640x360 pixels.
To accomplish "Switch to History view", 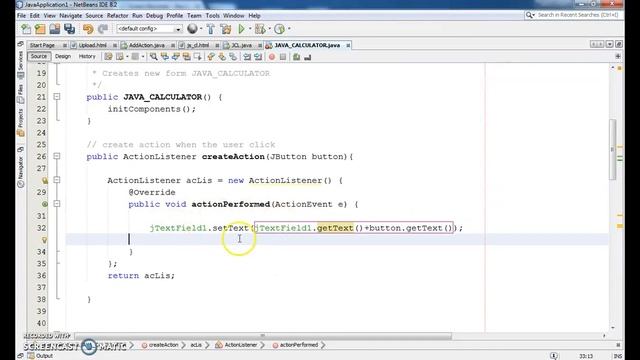I will point(87,56).
